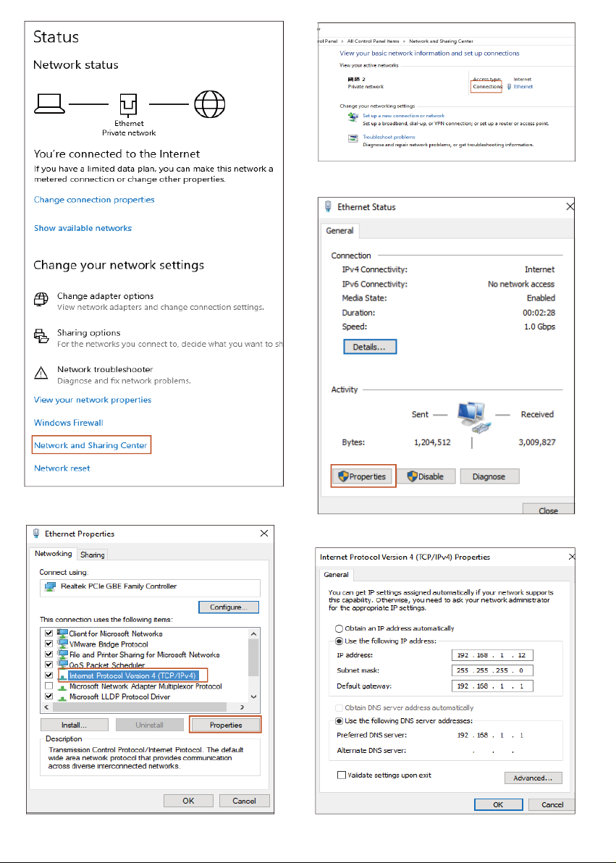Screen dimensions: 616x863
Task: Click the Troubleshoot problems icon
Action: 353,137
